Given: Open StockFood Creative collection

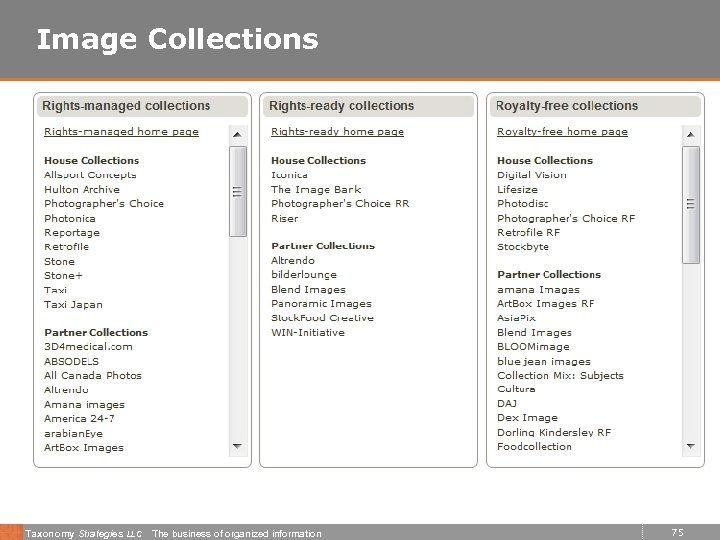Looking at the screenshot, I should click(x=322, y=318).
